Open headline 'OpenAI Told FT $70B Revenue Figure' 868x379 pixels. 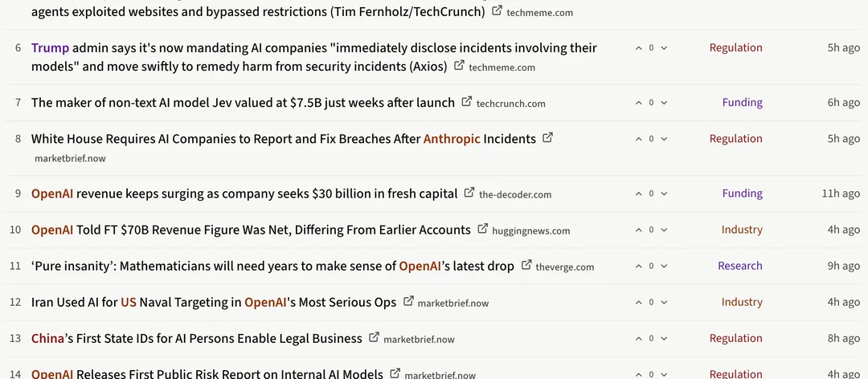coord(251,230)
